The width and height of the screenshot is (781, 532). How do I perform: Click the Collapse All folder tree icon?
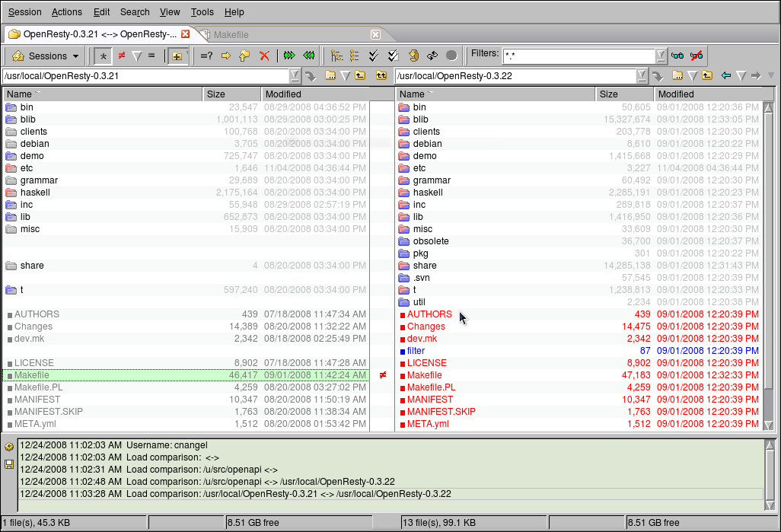coord(355,56)
